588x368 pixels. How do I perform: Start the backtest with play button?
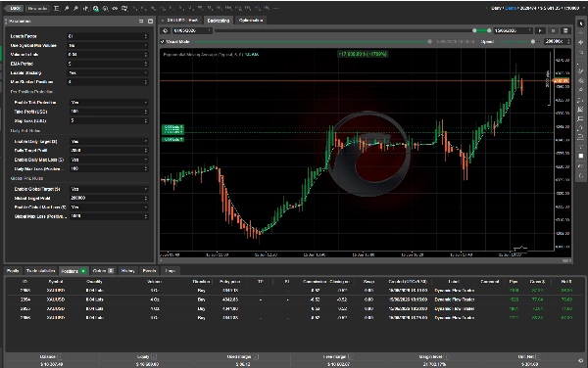[540, 30]
